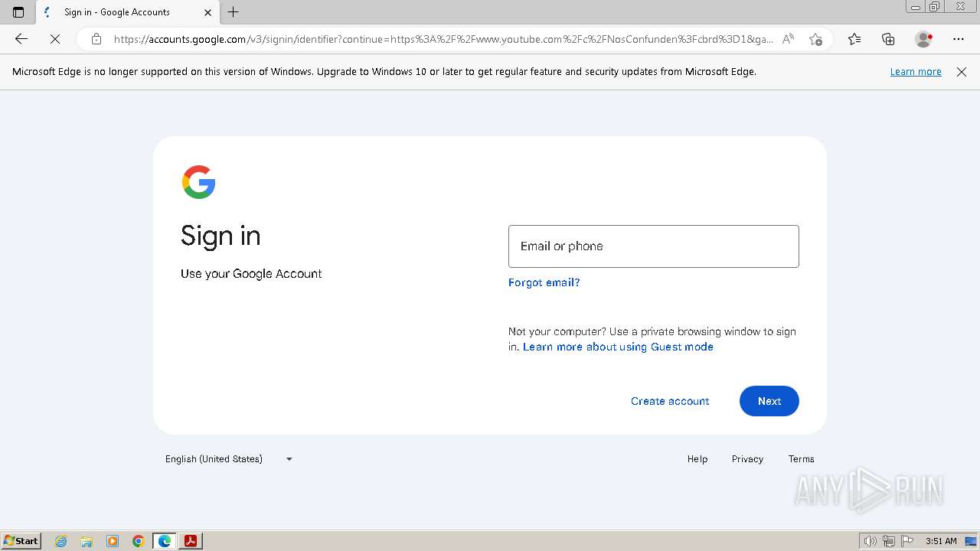The image size is (980, 551).
Task: Open the tab actions menu icon
Action: (x=18, y=12)
